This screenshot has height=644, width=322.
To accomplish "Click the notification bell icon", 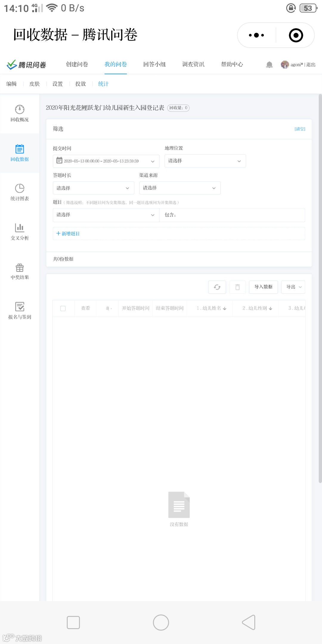I will tap(269, 64).
